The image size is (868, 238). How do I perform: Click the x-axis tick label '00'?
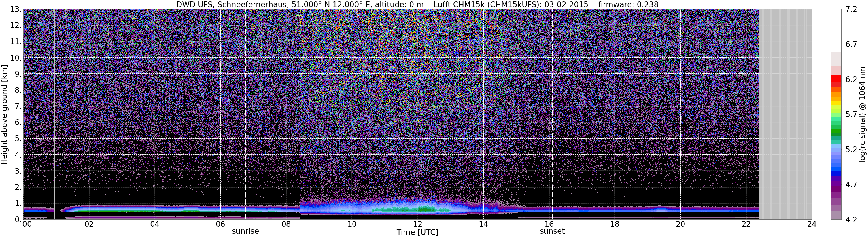coord(27,224)
